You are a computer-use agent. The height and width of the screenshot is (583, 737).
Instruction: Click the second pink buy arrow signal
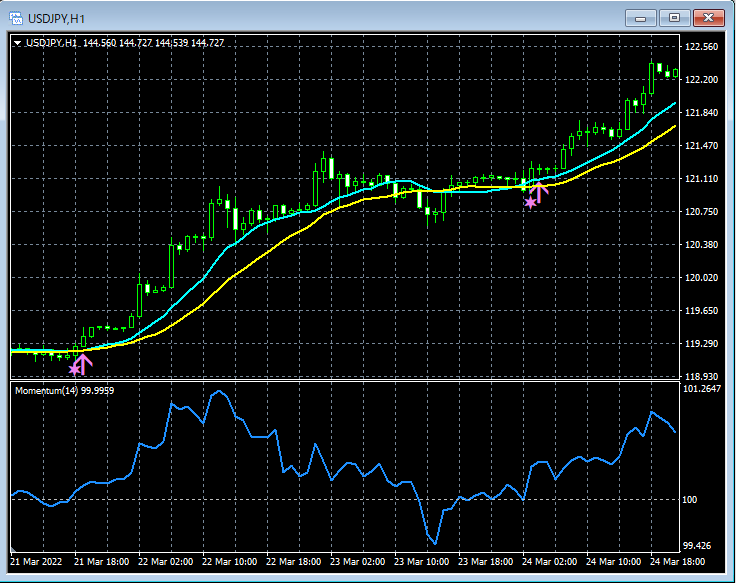pyautogui.click(x=539, y=193)
